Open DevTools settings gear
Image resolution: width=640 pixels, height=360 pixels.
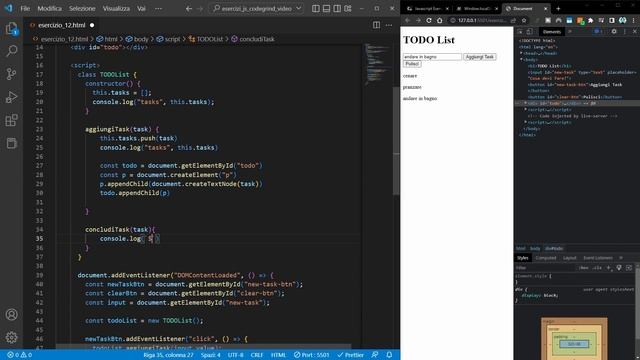614,31
